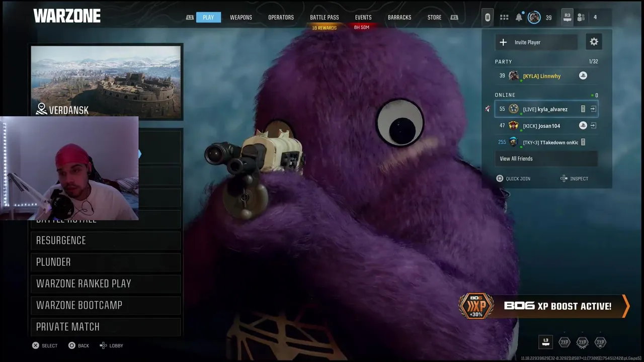Open notifications bell icon
Image resolution: width=644 pixels, height=362 pixels.
pyautogui.click(x=519, y=18)
